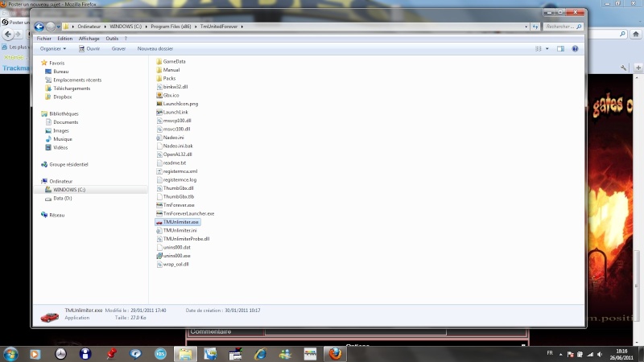Screen dimensions: 644x362
Task: Select the Manual folder icon
Action: point(159,70)
